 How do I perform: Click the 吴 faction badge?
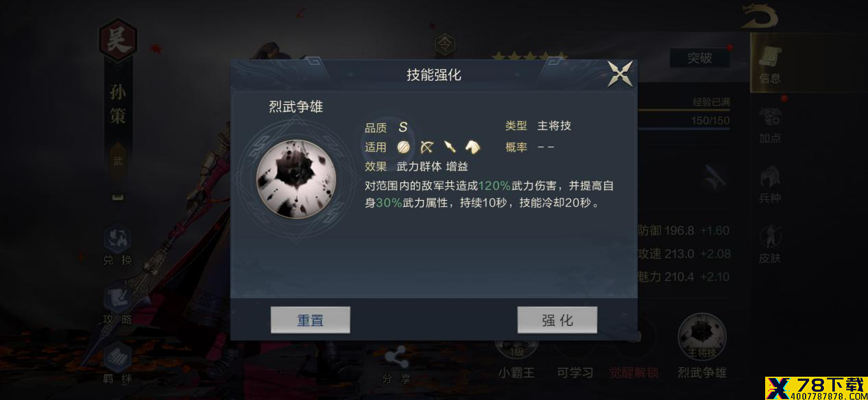118,41
